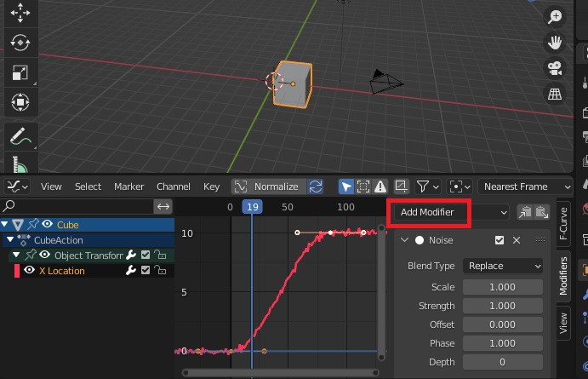Image resolution: width=588 pixels, height=379 pixels.
Task: Uncheck the Noise modifier enable checkbox
Action: 500,240
